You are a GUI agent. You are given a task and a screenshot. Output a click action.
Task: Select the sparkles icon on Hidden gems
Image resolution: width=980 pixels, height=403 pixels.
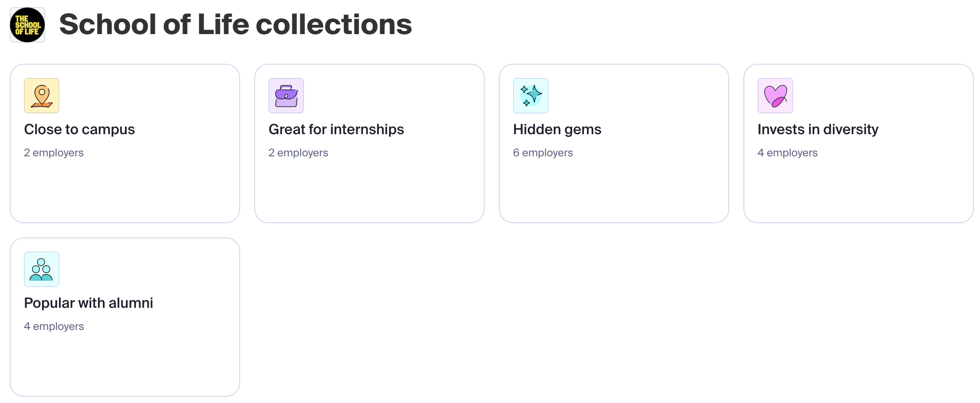coord(530,96)
